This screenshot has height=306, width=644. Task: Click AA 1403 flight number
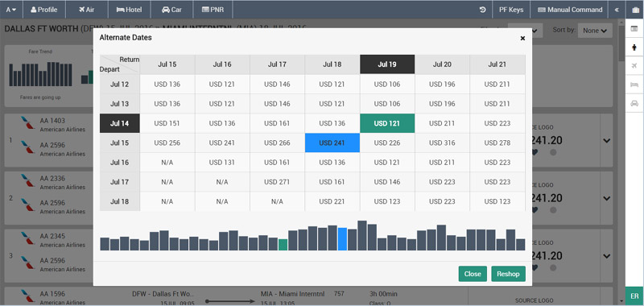[52, 121]
